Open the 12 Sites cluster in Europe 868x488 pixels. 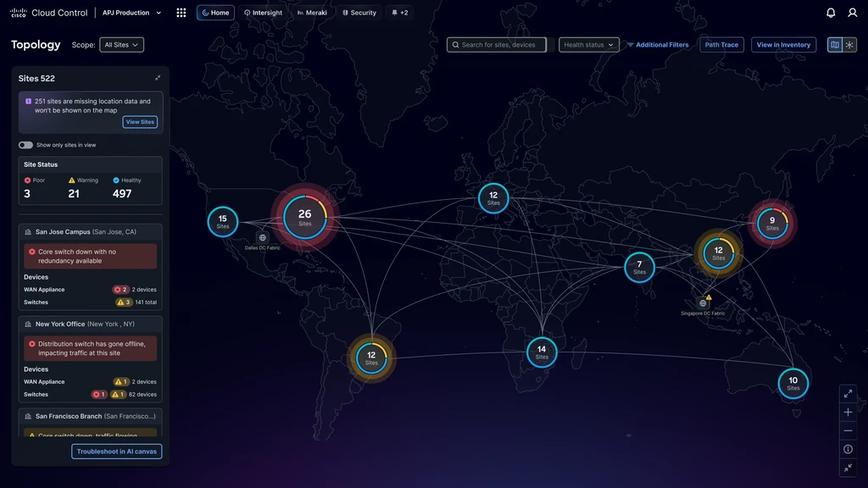493,198
